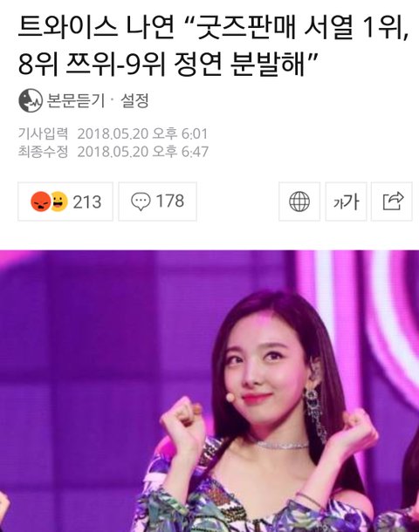The width and height of the screenshot is (419, 532).
Task: Tap the comment speech bubble icon
Action: coord(141,201)
